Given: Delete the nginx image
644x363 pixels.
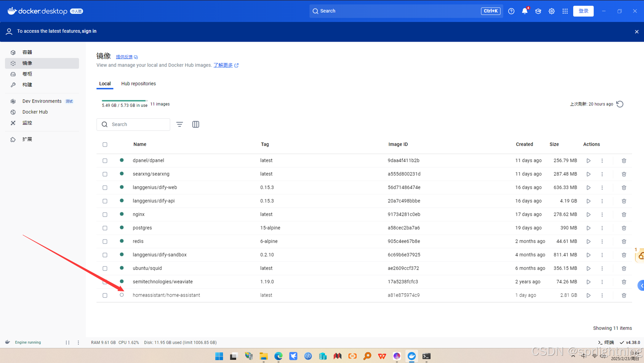Looking at the screenshot, I should (624, 215).
